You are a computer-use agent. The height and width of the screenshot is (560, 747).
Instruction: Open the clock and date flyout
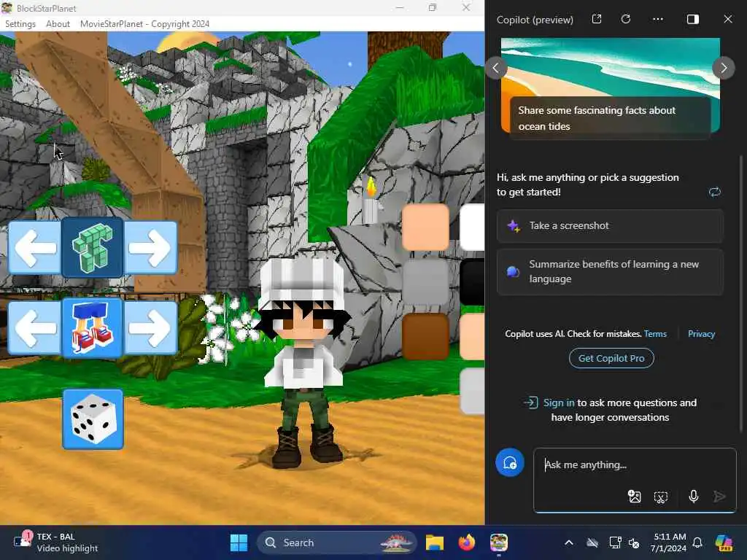pos(669,542)
